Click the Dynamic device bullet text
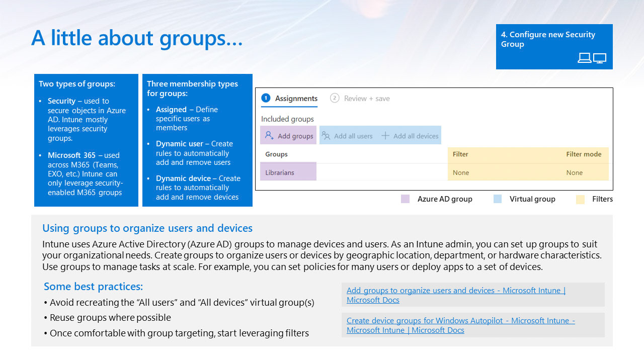This screenshot has height=362, width=644. pos(197,188)
